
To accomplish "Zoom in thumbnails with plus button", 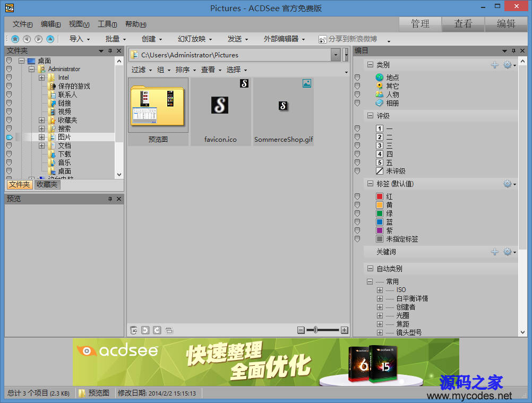I will click(x=345, y=330).
